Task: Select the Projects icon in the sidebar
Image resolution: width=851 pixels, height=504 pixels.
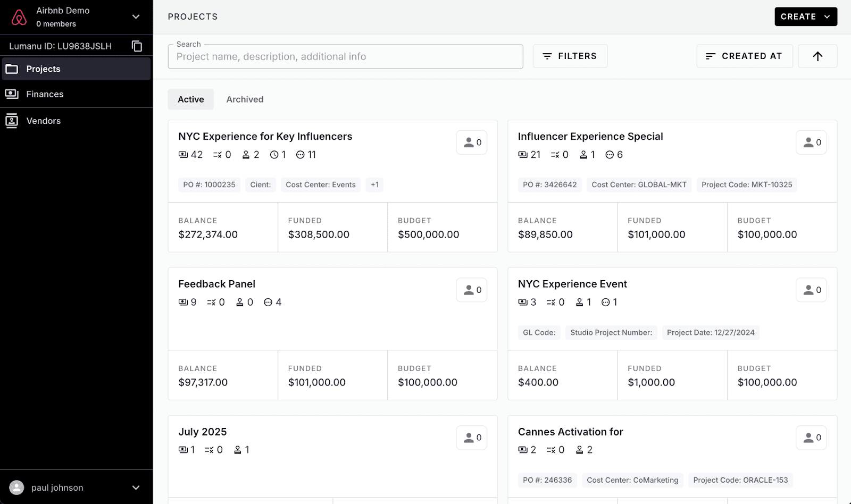Action: [x=12, y=69]
